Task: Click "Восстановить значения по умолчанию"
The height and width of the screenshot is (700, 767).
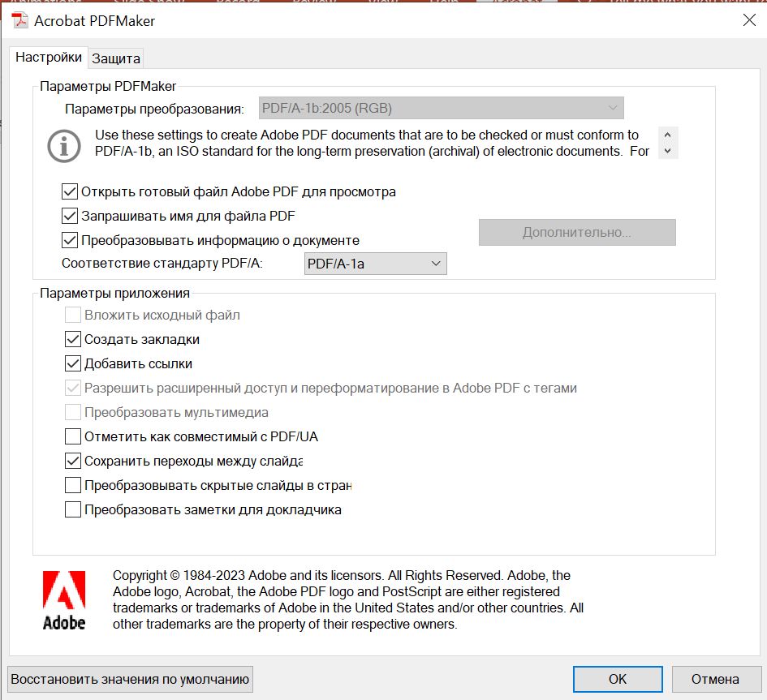Action: [x=130, y=679]
